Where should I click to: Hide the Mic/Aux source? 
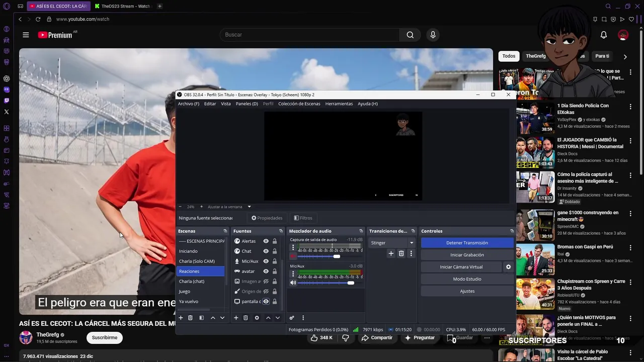coord(266,261)
